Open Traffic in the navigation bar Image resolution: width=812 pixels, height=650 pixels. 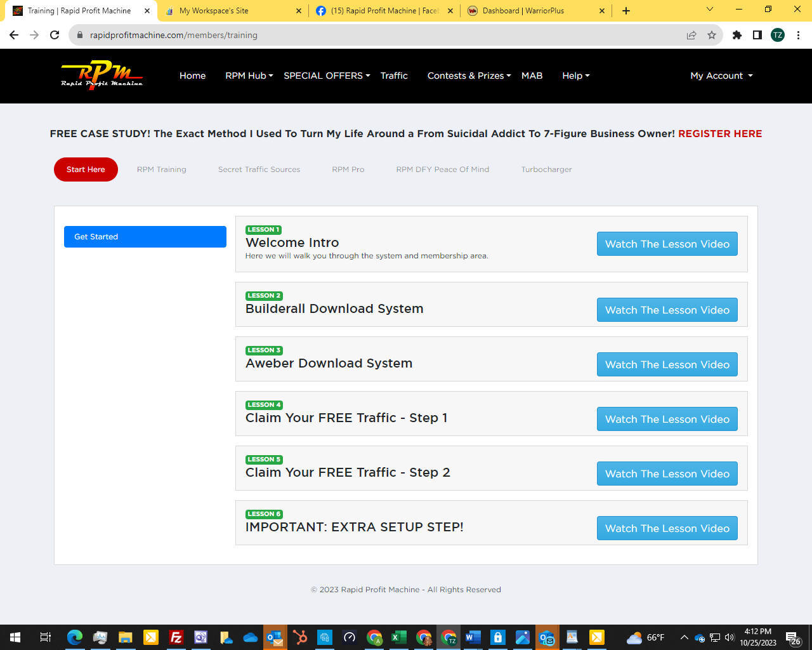pyautogui.click(x=394, y=76)
